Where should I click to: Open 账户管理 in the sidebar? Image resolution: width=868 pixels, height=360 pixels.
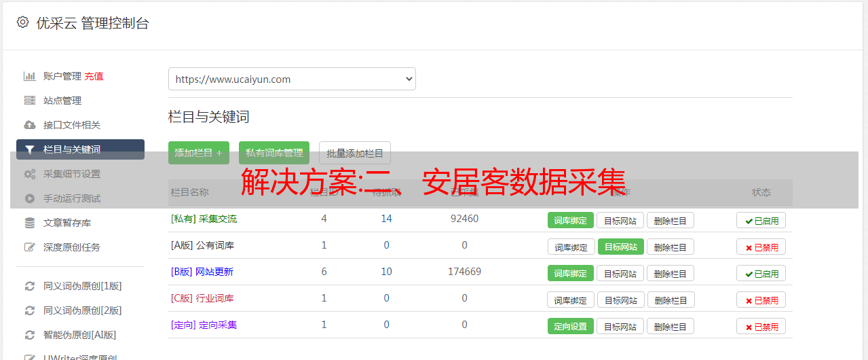(x=62, y=76)
